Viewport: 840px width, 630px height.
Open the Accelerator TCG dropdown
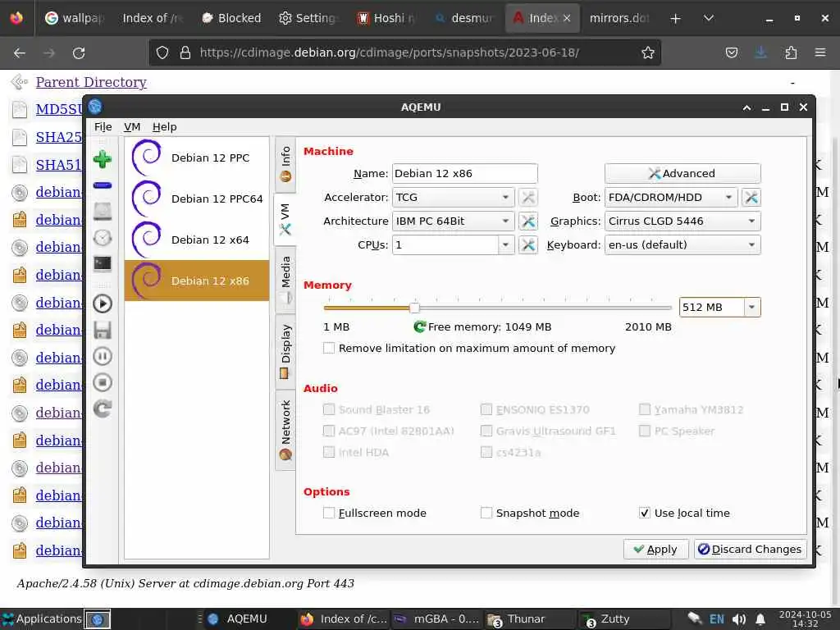pyautogui.click(x=453, y=197)
